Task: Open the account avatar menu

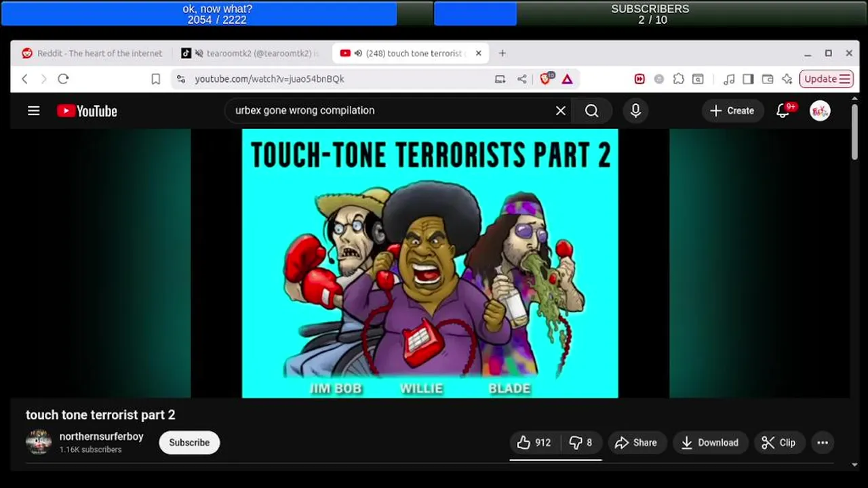Action: point(820,110)
